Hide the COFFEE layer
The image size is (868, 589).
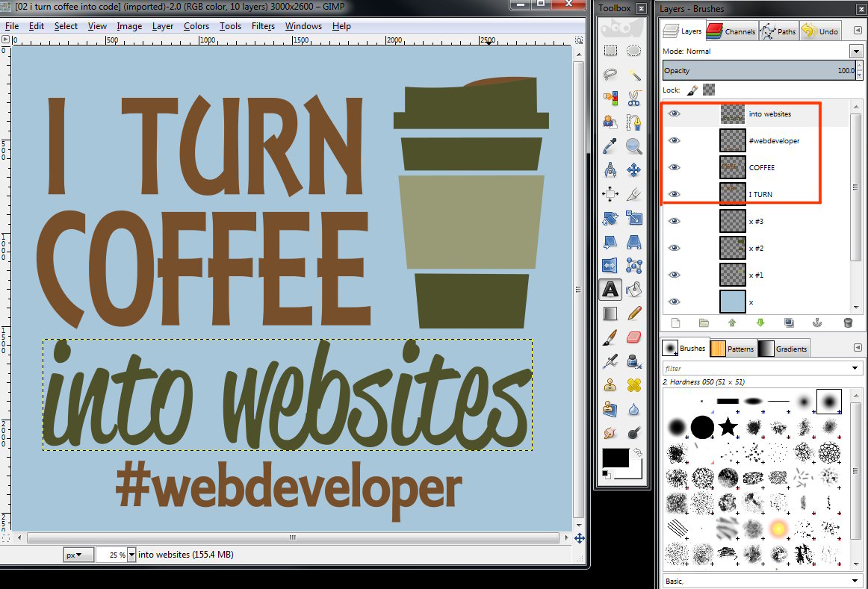pyautogui.click(x=674, y=167)
